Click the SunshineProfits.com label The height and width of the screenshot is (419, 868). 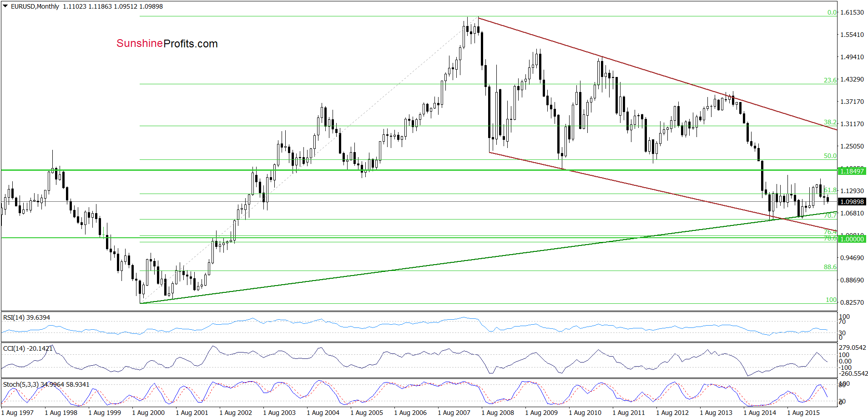[x=167, y=44]
